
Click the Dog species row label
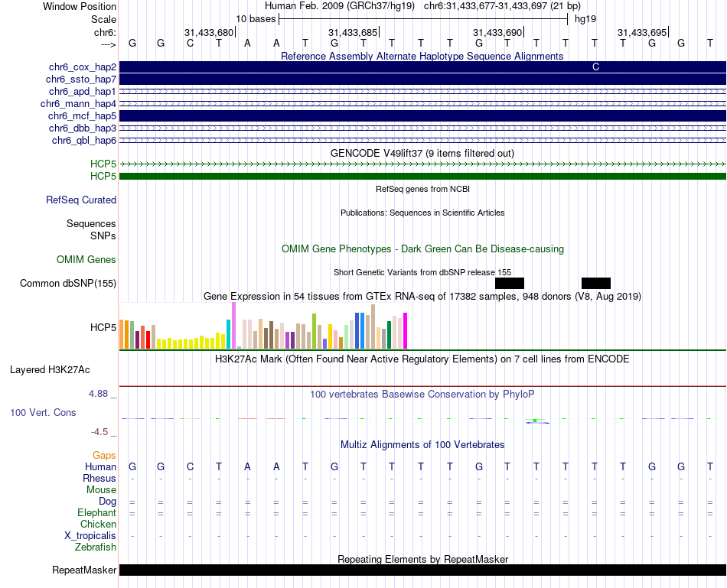[108, 502]
